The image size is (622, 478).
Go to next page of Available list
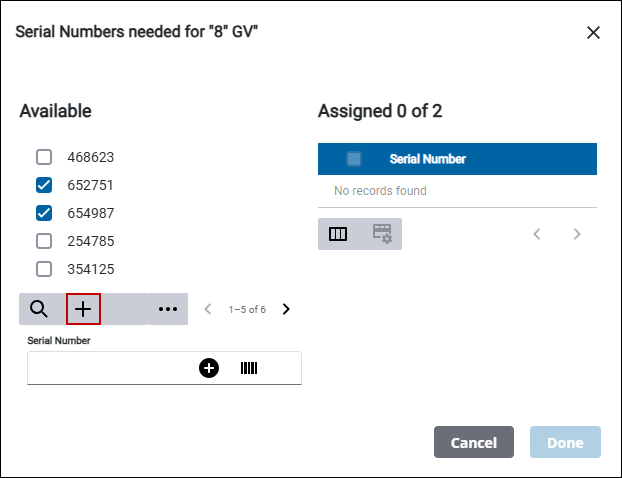point(286,309)
